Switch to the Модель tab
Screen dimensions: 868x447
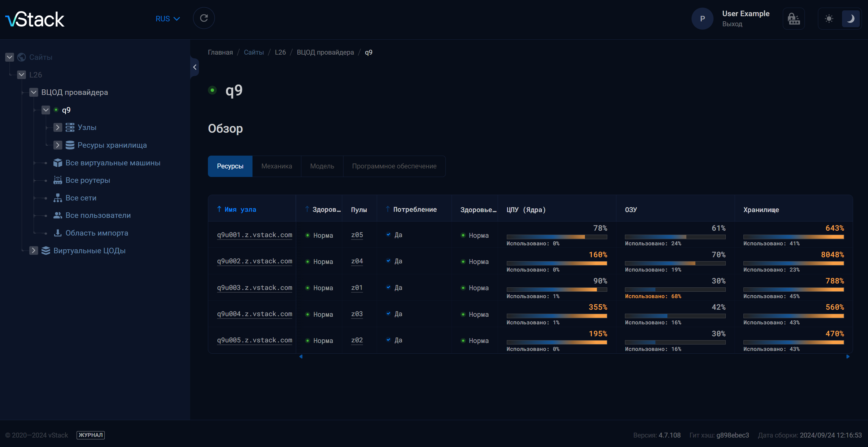tap(322, 166)
